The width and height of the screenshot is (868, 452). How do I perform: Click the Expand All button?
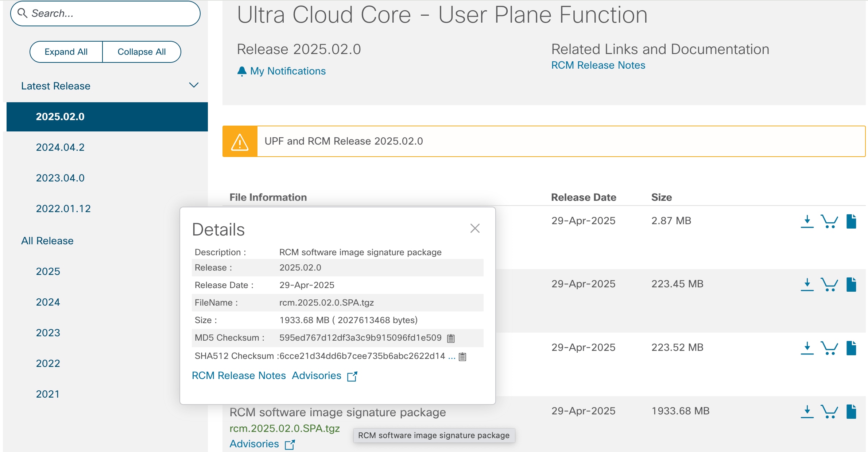(66, 51)
